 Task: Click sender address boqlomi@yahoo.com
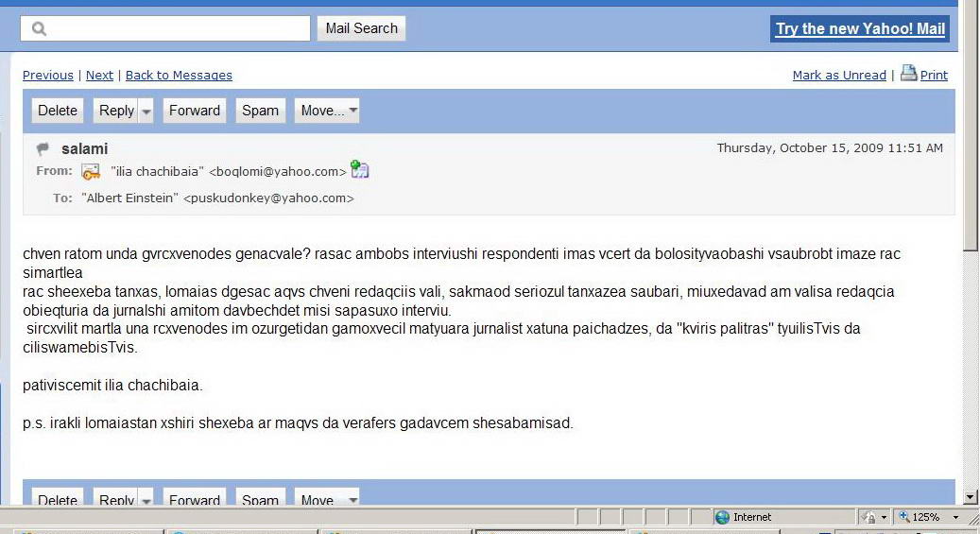click(x=278, y=171)
